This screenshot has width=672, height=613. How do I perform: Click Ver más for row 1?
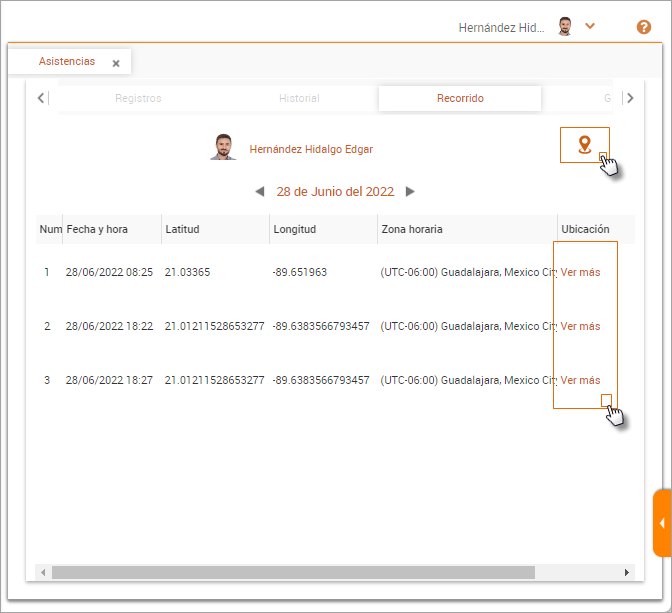(580, 272)
